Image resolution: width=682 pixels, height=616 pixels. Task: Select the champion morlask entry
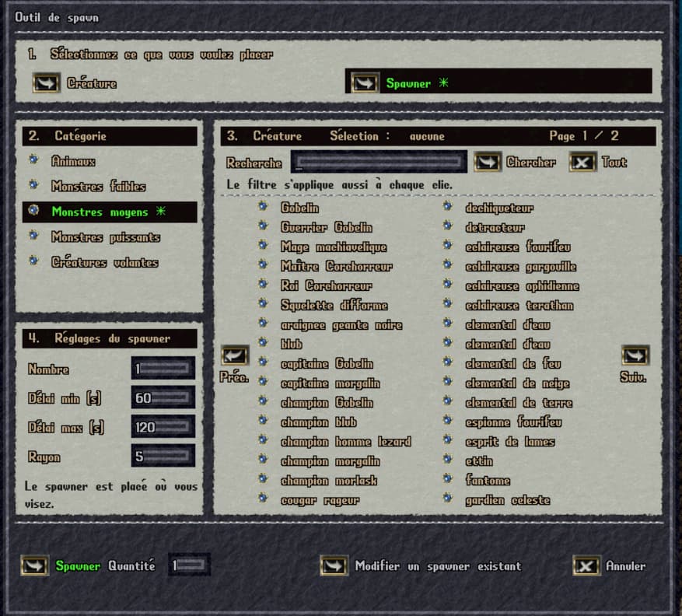click(329, 480)
